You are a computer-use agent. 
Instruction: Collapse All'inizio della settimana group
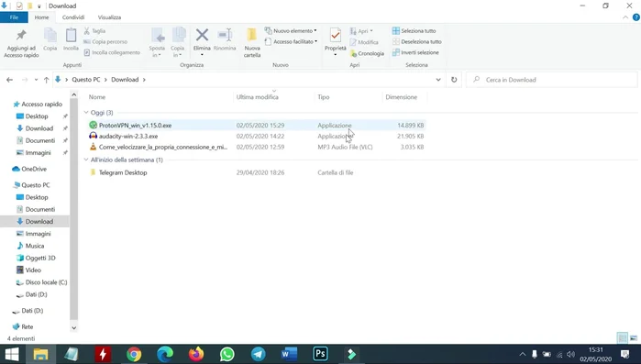tap(86, 160)
